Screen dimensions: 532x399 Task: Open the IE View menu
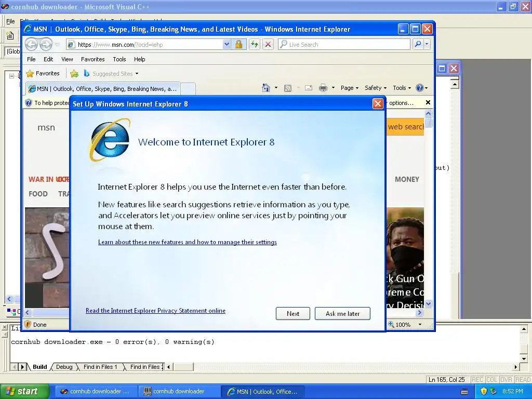[67, 59]
